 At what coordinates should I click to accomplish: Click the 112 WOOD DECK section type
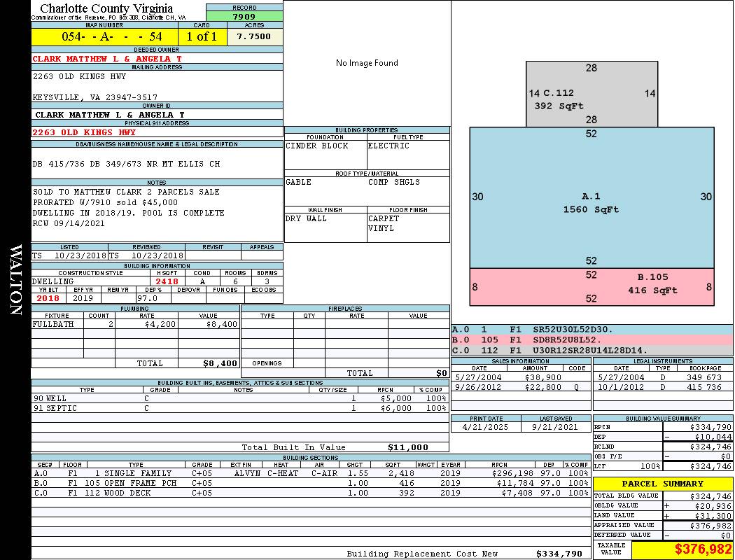118,493
